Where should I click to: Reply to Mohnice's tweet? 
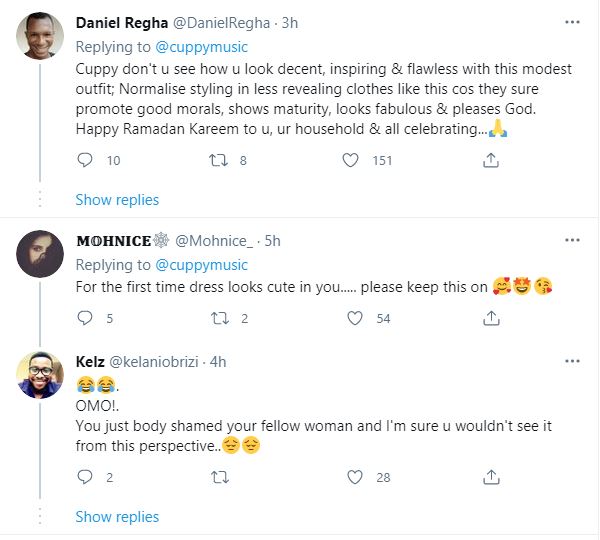pos(86,318)
